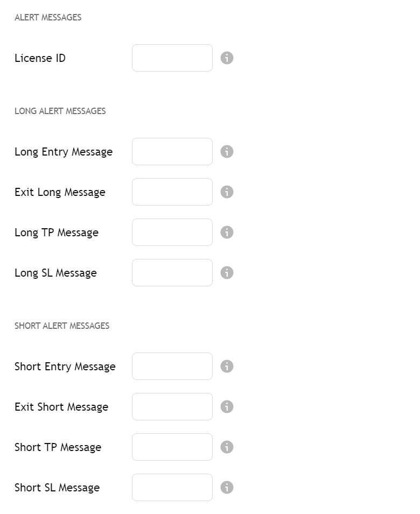Click the info icon next to Short Entry Message

point(227,366)
